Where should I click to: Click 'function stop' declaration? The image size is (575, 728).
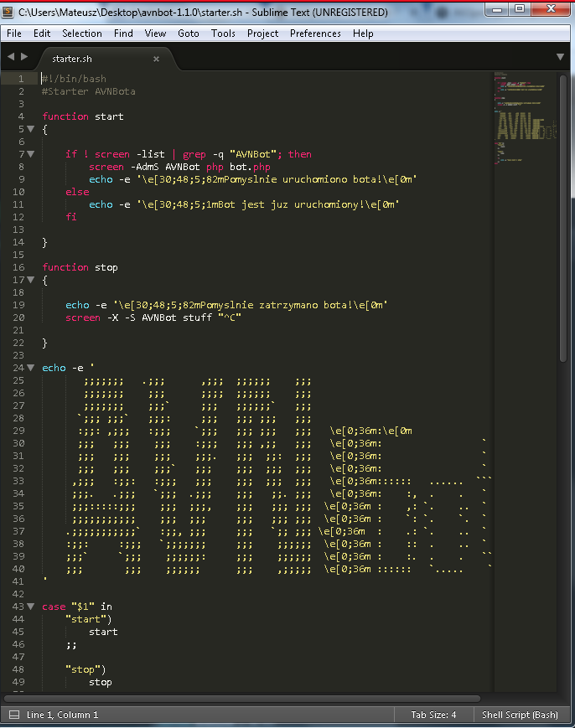click(80, 267)
